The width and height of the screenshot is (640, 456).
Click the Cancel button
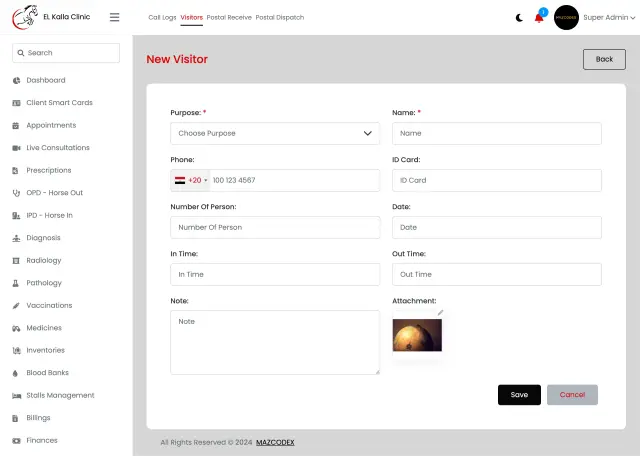click(x=572, y=395)
